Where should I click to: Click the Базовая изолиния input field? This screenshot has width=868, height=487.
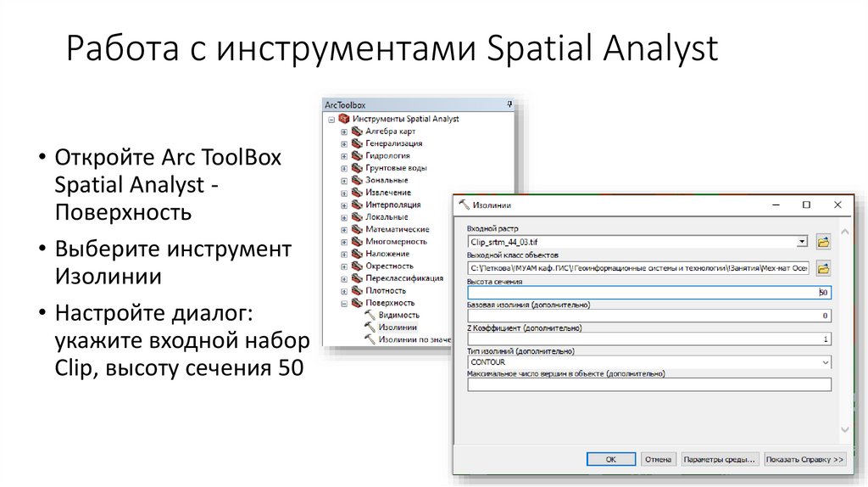pos(648,316)
